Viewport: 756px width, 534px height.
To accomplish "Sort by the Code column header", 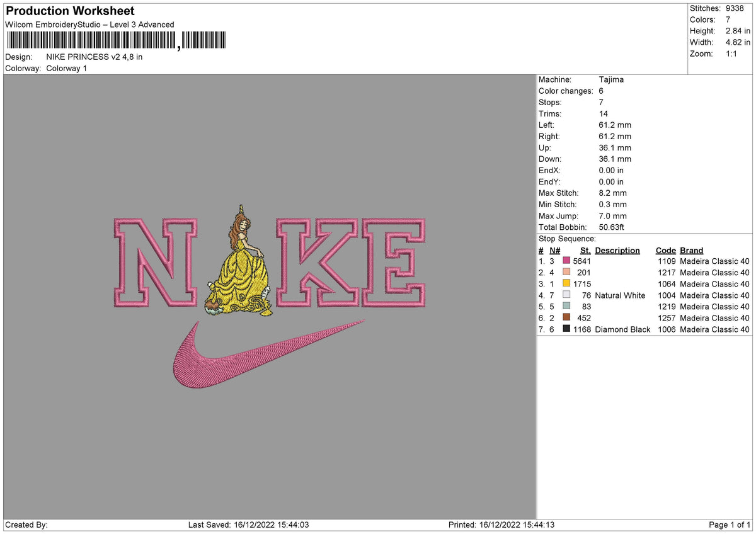I will pos(665,250).
